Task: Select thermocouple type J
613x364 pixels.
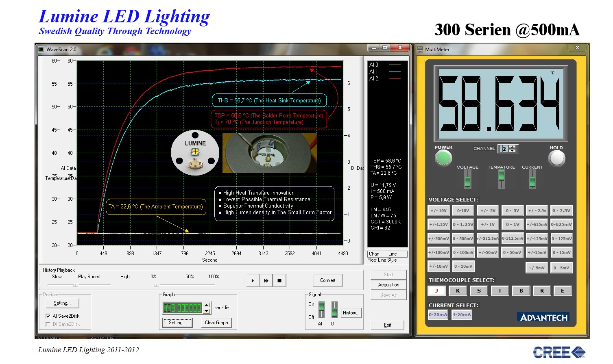Action: point(437,290)
